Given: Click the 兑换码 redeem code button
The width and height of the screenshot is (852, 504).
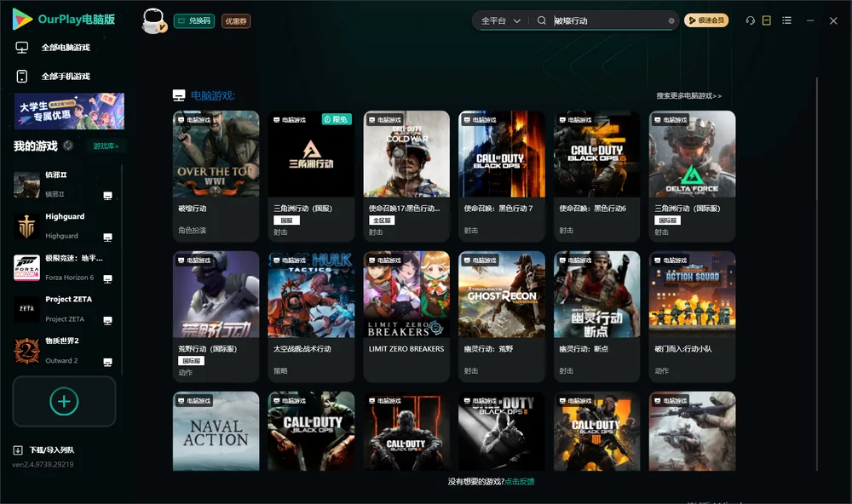Looking at the screenshot, I should [x=194, y=20].
